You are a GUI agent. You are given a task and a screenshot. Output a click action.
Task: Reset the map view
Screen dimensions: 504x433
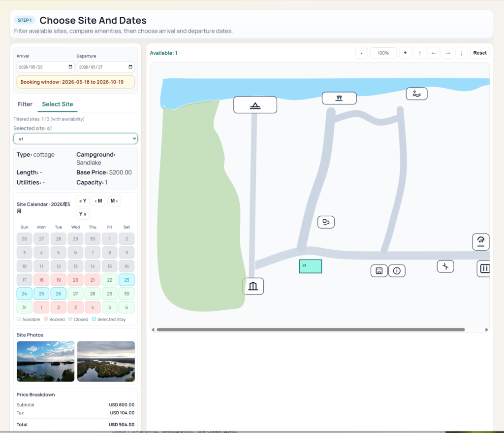point(479,53)
